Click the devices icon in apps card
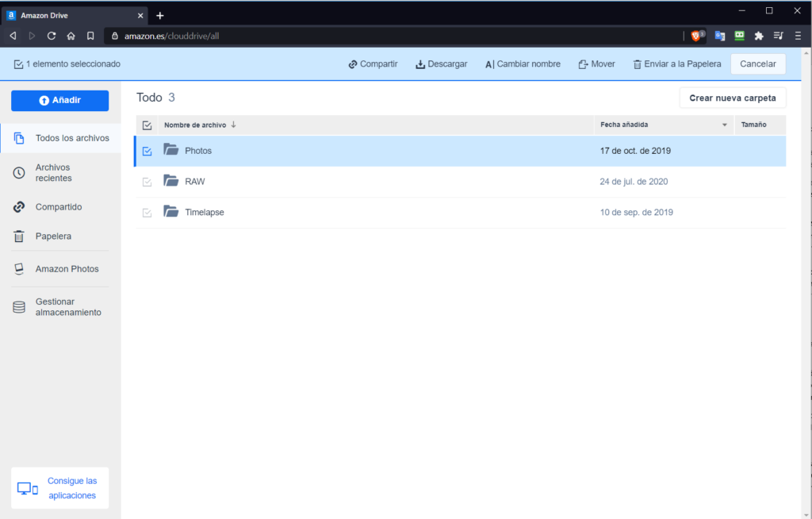812x519 pixels. [x=28, y=488]
